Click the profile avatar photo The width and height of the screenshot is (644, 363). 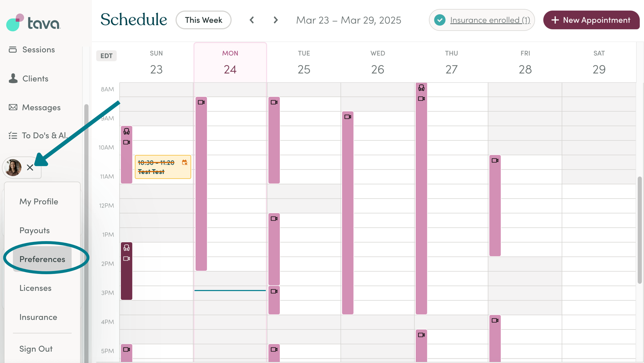click(x=13, y=167)
